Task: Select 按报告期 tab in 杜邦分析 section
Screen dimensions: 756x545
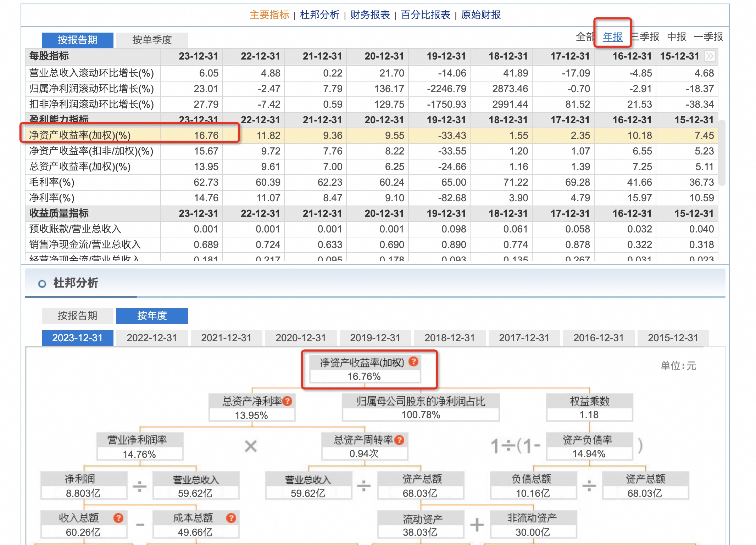Action: [78, 316]
